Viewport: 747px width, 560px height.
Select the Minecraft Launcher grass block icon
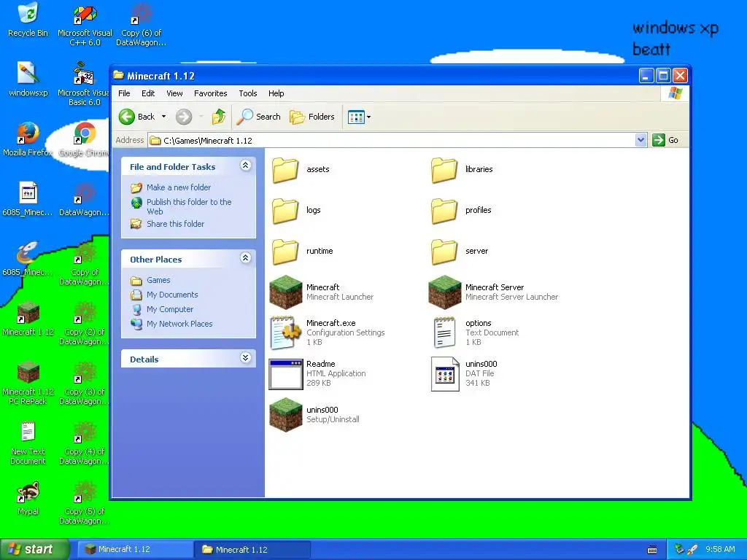[286, 292]
